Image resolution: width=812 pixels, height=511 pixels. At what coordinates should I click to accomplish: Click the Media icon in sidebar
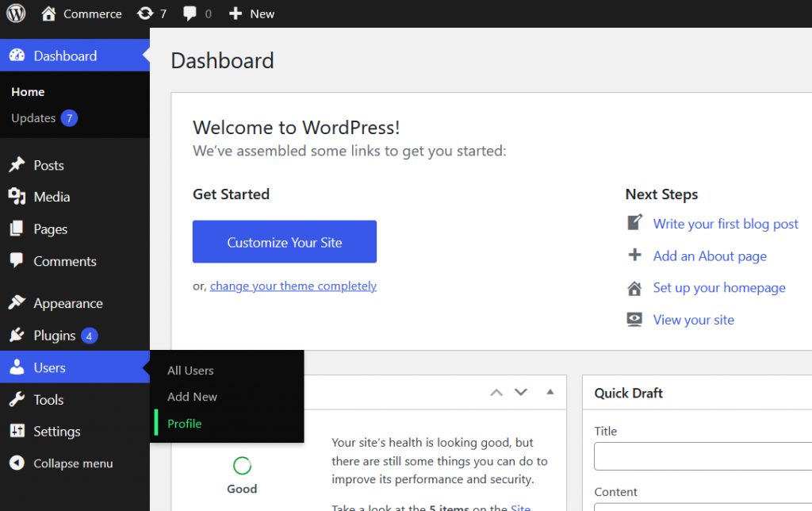[x=17, y=197]
